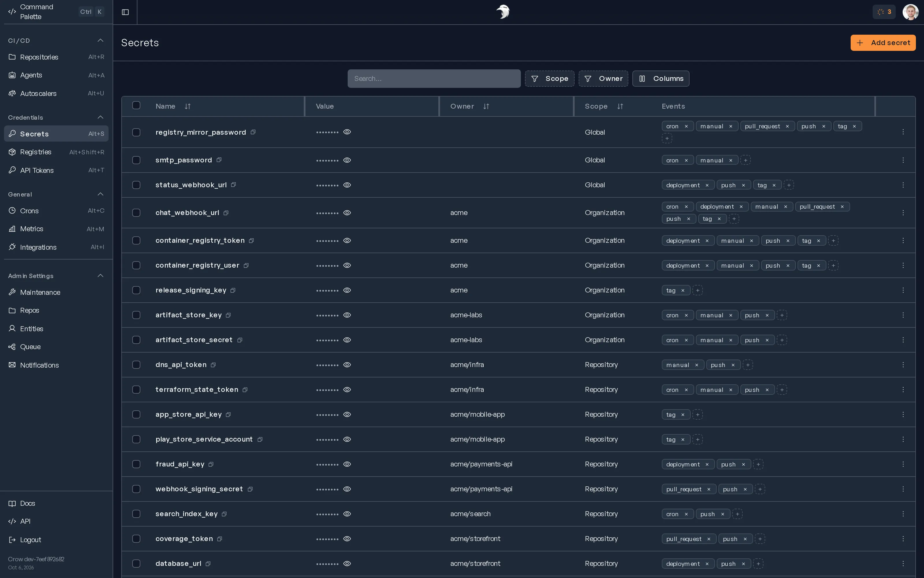
Task: Click the Add secret button
Action: coord(883,43)
